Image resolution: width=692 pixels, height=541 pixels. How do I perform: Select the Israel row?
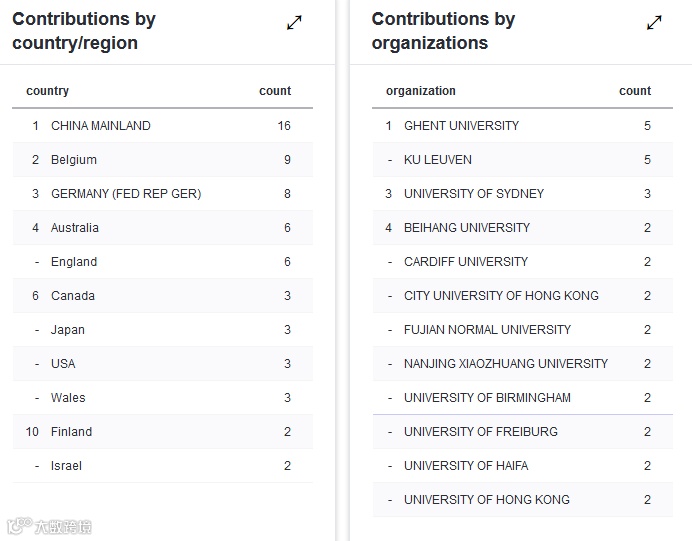click(66, 466)
